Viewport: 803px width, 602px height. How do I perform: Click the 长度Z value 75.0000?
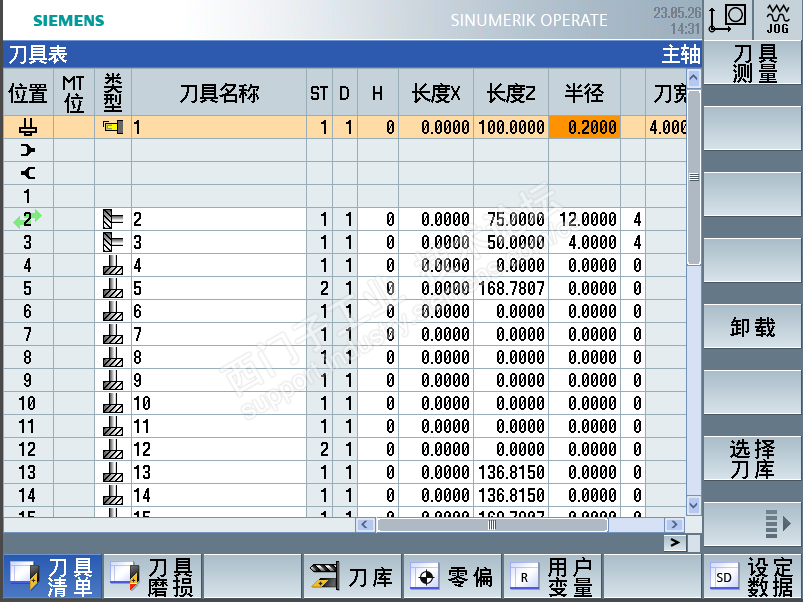(515, 219)
